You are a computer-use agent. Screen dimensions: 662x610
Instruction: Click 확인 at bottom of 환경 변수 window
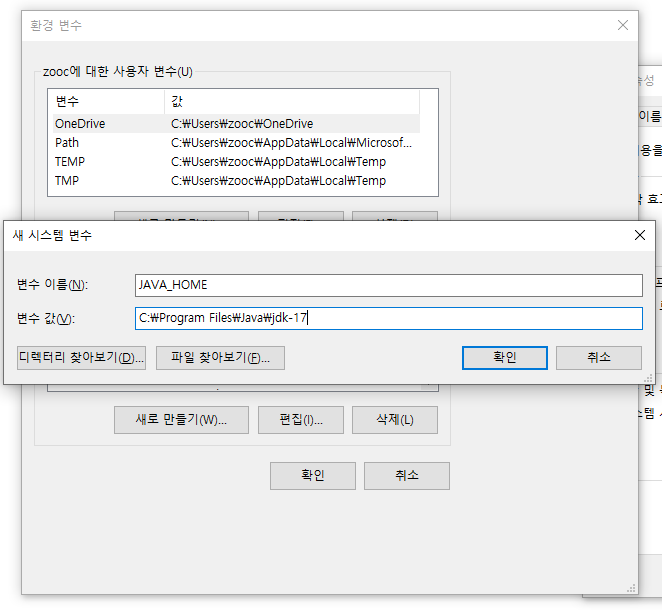pyautogui.click(x=313, y=476)
